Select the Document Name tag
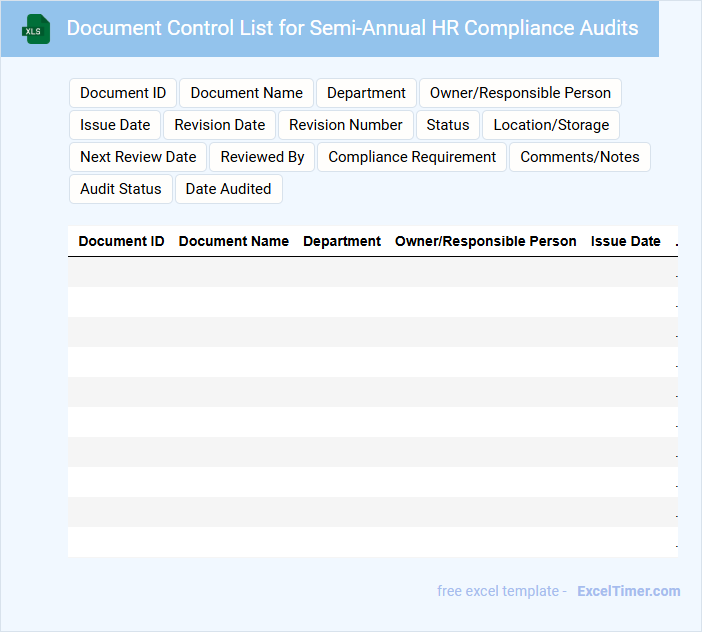Screen dimensions: 702x632 [246, 93]
